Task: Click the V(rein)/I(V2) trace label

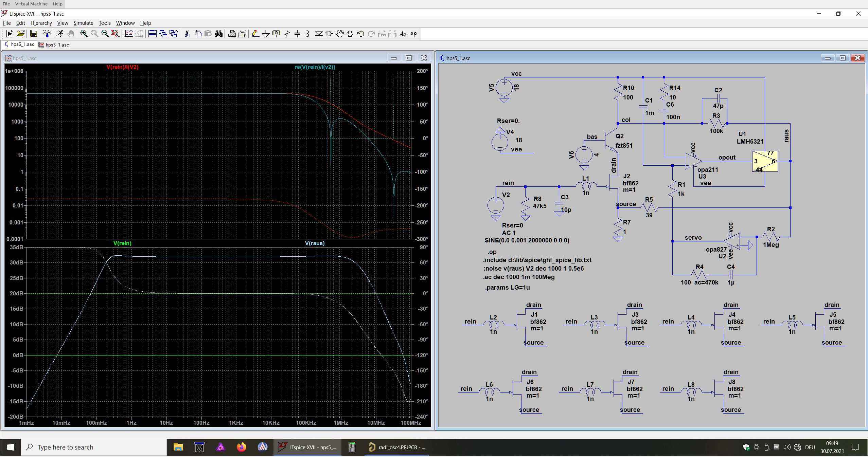Action: click(122, 67)
